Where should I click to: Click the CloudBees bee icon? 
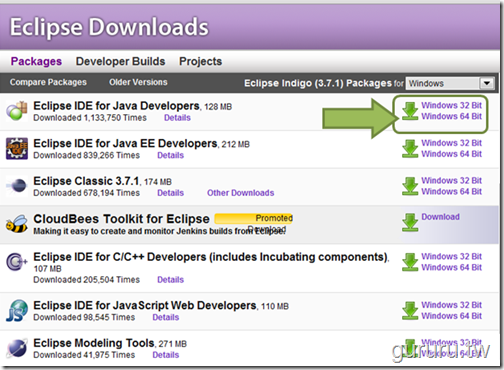point(17,224)
